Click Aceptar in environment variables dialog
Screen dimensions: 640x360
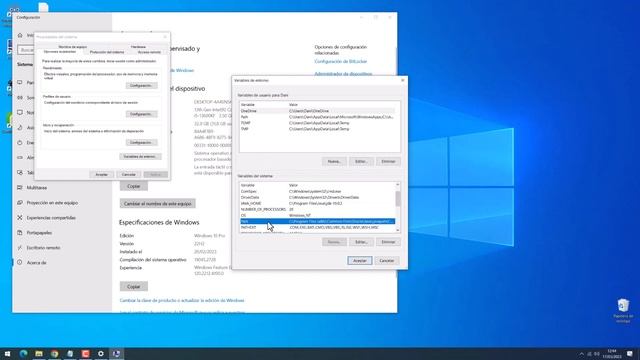point(360,260)
